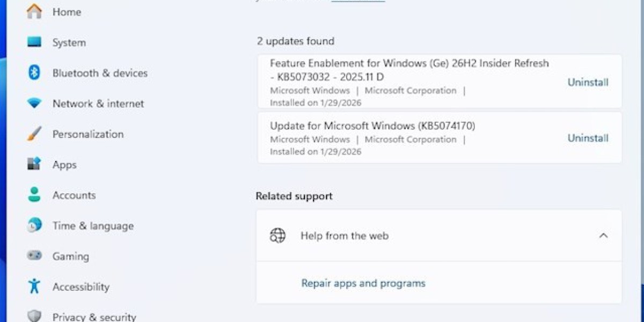Image resolution: width=644 pixels, height=322 pixels.
Task: Open the Apps sidebar icon
Action: pos(34,164)
